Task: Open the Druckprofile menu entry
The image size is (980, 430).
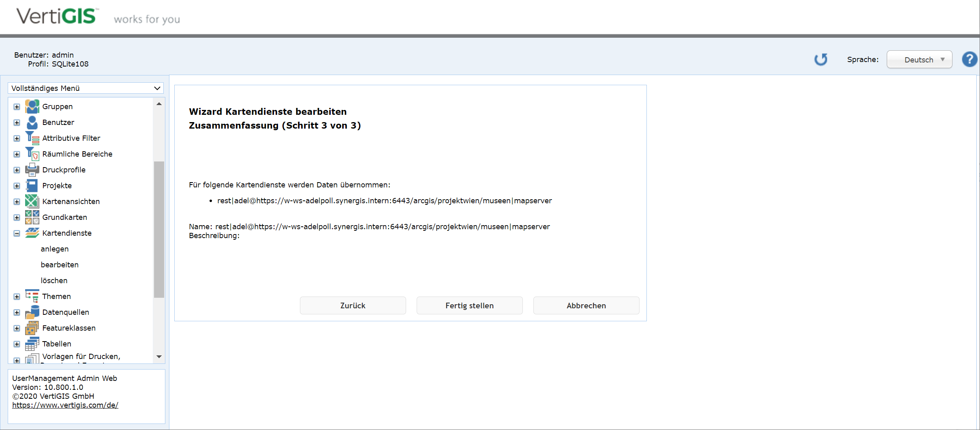Action: [x=64, y=170]
